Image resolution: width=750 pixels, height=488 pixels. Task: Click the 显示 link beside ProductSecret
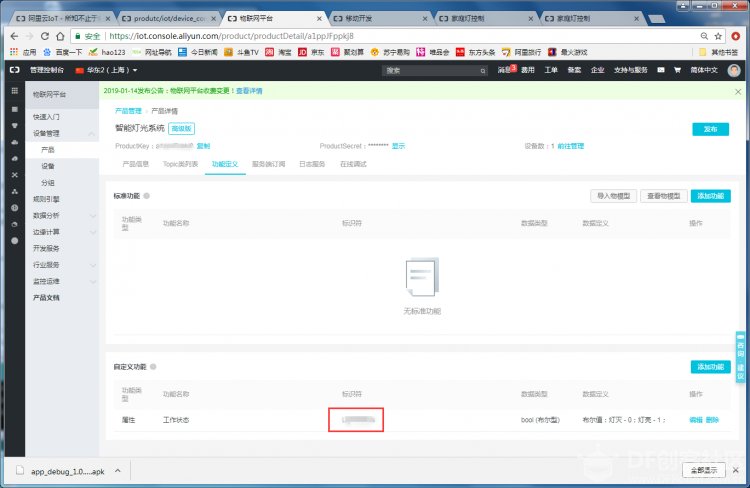398,146
